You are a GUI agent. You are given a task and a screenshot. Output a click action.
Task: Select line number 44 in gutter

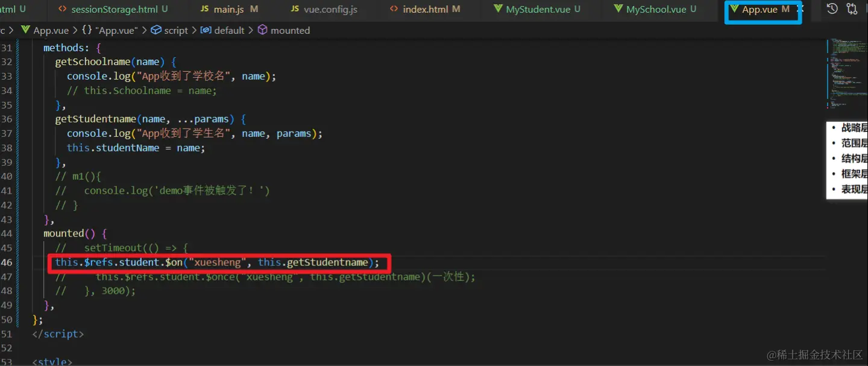click(x=7, y=233)
